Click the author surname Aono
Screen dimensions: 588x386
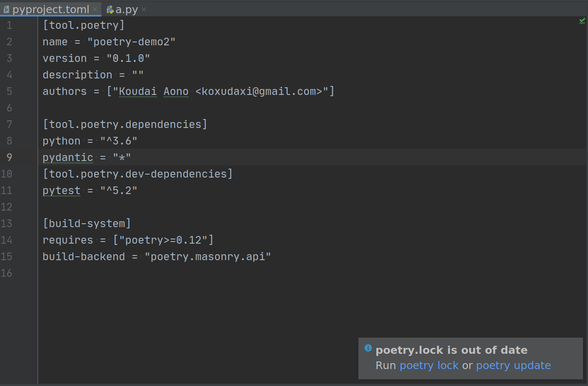[x=176, y=91]
